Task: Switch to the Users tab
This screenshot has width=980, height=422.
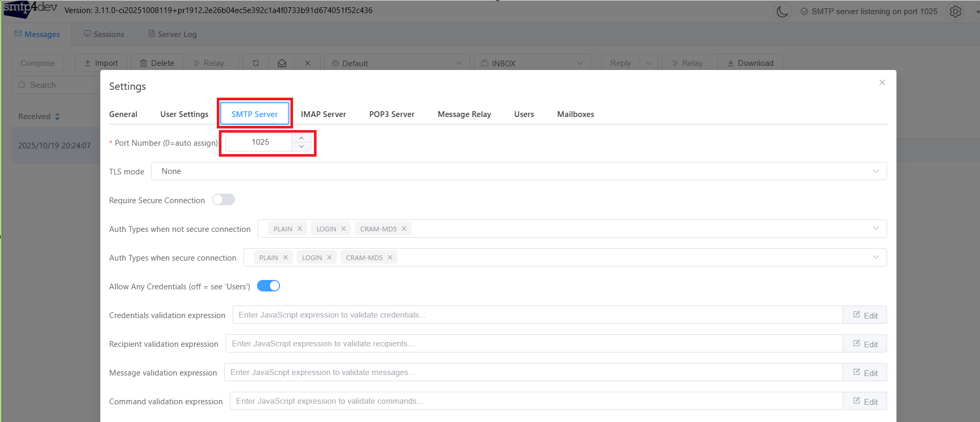Action: point(524,114)
